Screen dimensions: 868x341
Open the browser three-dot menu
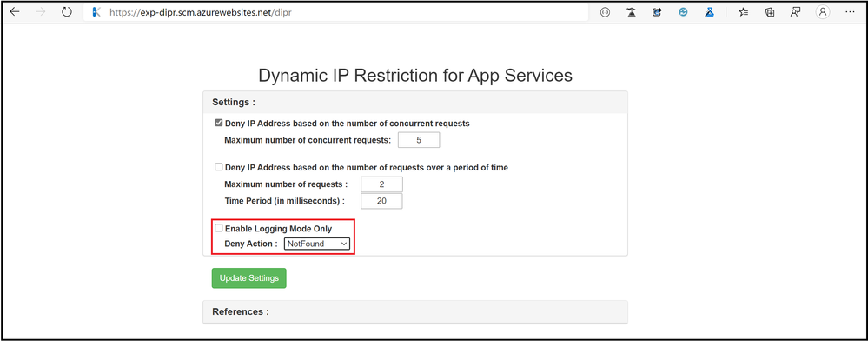pyautogui.click(x=850, y=12)
